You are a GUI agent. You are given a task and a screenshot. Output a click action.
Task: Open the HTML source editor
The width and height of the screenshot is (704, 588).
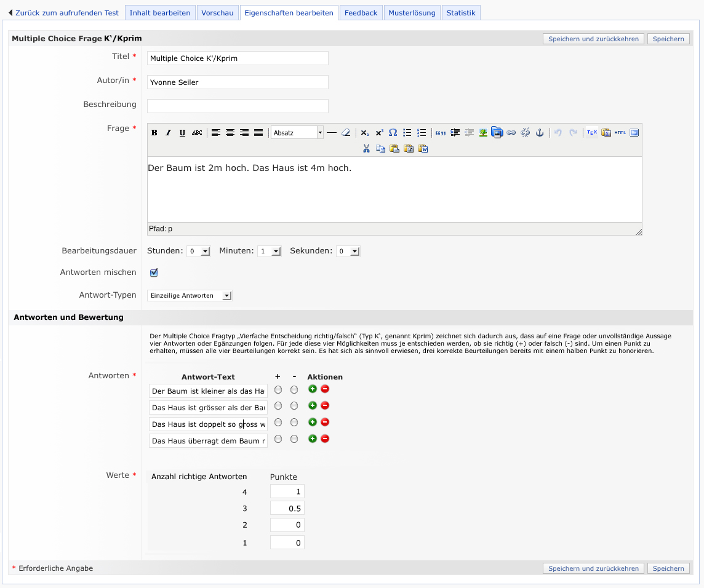[x=620, y=132]
